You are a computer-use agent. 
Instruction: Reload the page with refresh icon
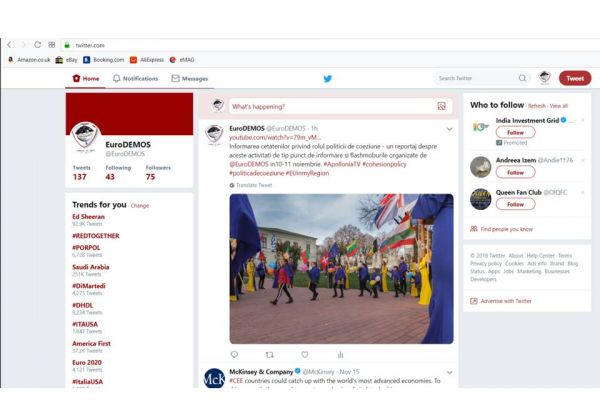tap(38, 45)
